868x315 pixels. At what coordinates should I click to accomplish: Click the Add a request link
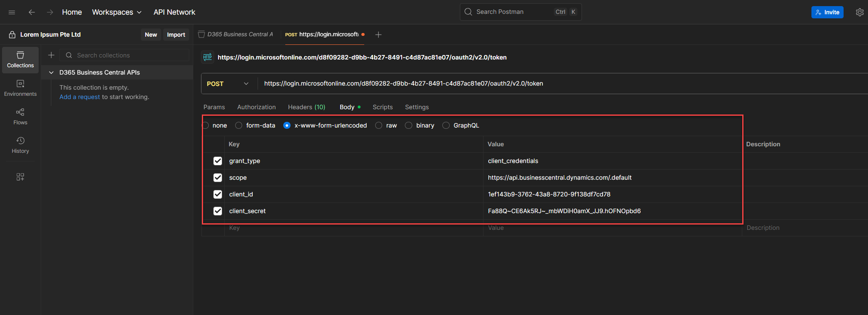80,97
